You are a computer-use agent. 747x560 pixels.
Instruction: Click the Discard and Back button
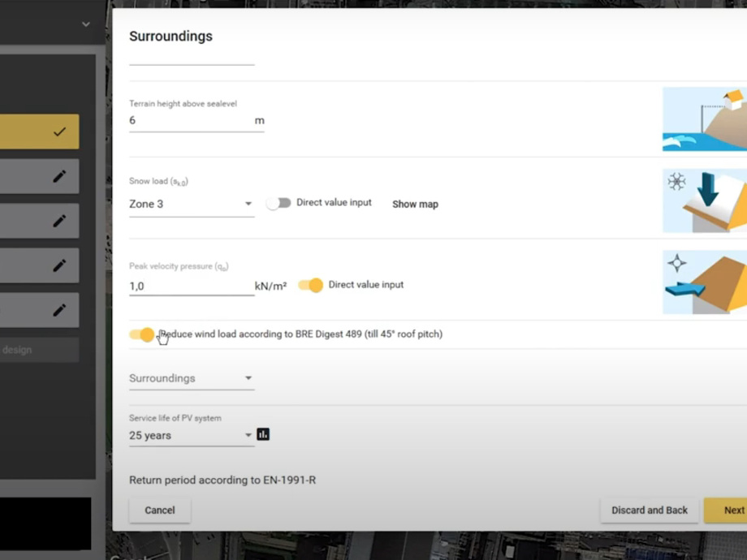[649, 510]
